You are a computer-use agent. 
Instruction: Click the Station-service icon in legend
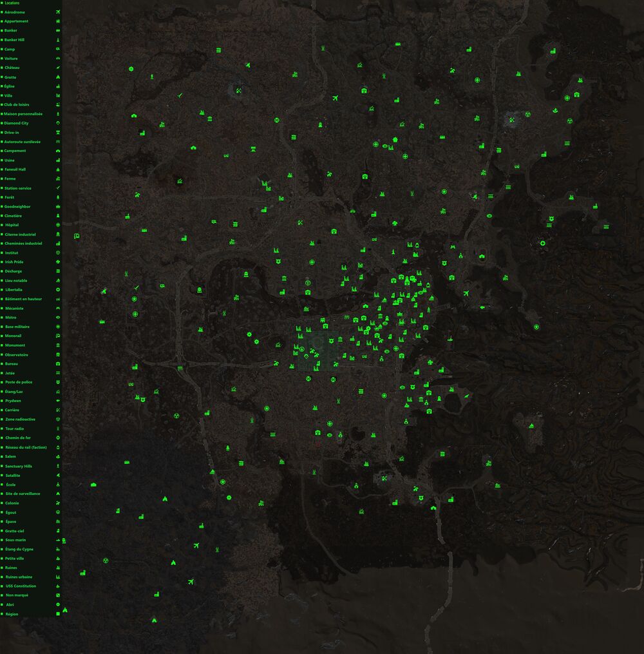[x=58, y=188]
